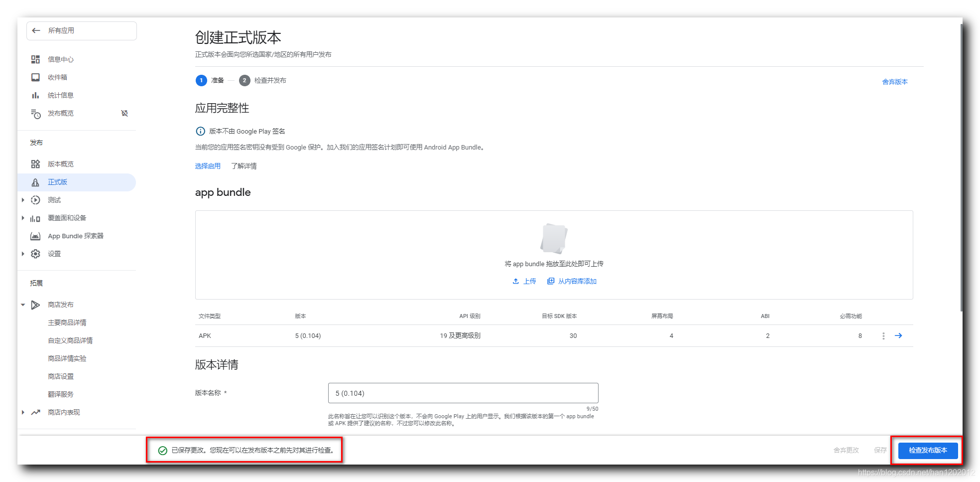Click the 设置 gear icon
The height and width of the screenshot is (482, 980).
point(35,254)
